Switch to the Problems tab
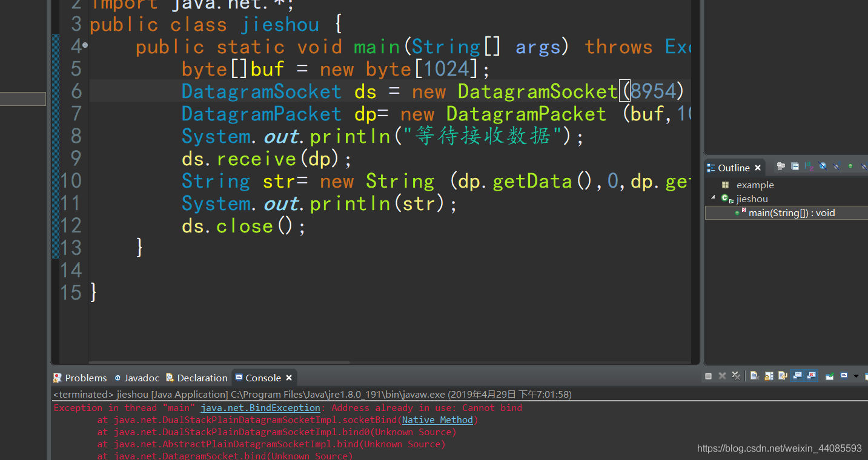This screenshot has height=460, width=868. click(80, 378)
